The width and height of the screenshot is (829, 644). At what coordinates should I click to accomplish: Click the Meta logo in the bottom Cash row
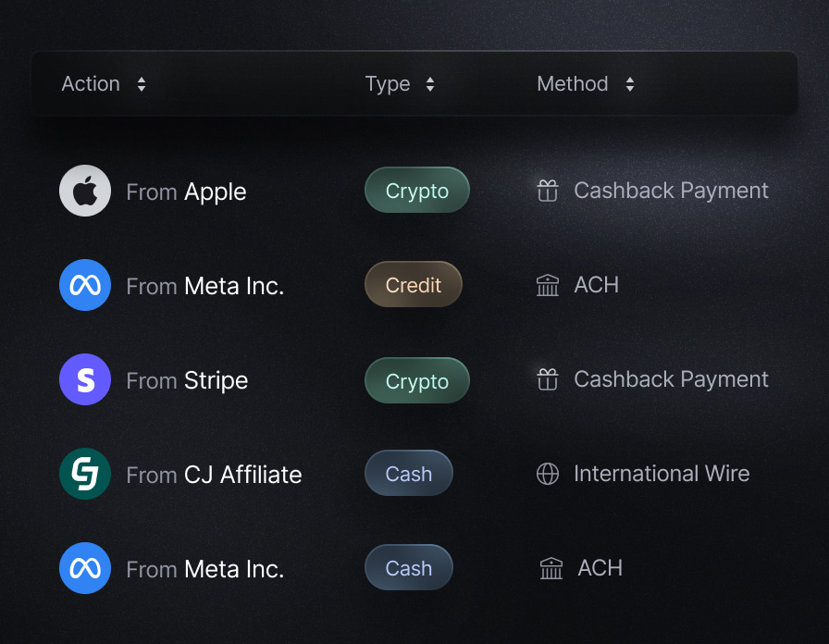(x=85, y=568)
